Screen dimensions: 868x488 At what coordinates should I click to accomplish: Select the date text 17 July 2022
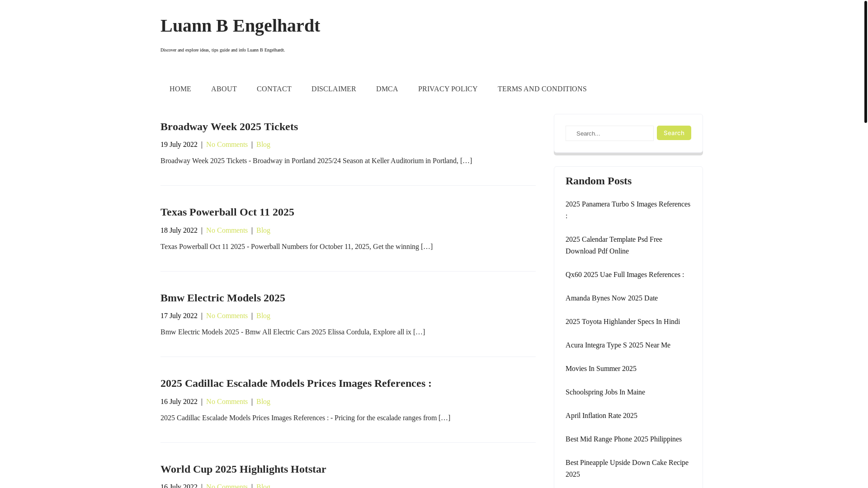(179, 316)
